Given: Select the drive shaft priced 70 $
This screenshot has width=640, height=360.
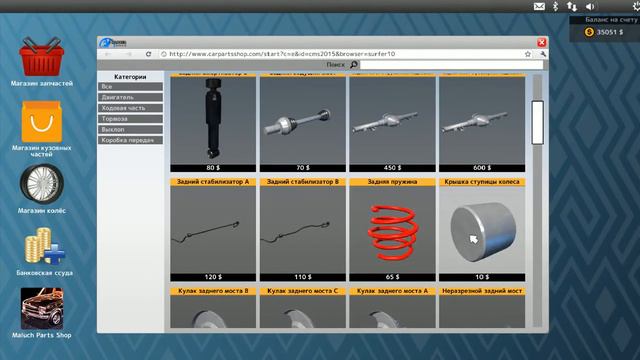Looking at the screenshot, I should [303, 122].
